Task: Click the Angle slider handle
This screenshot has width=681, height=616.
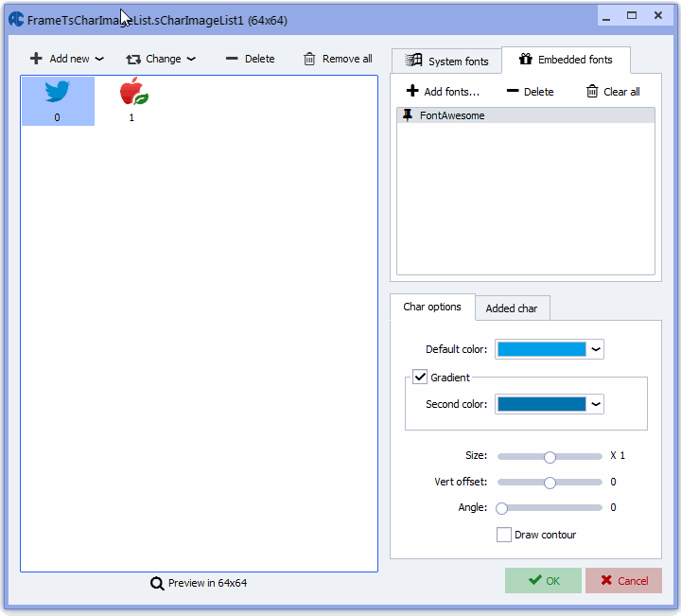Action: 501,508
